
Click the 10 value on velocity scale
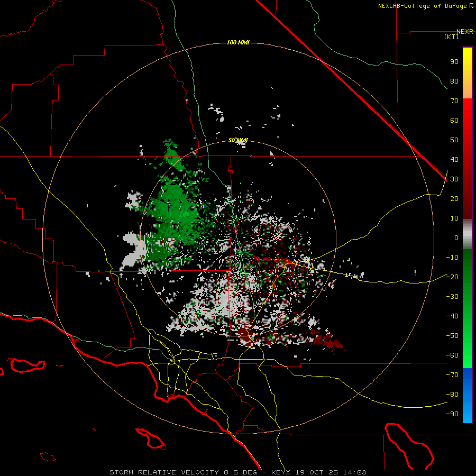point(454,218)
